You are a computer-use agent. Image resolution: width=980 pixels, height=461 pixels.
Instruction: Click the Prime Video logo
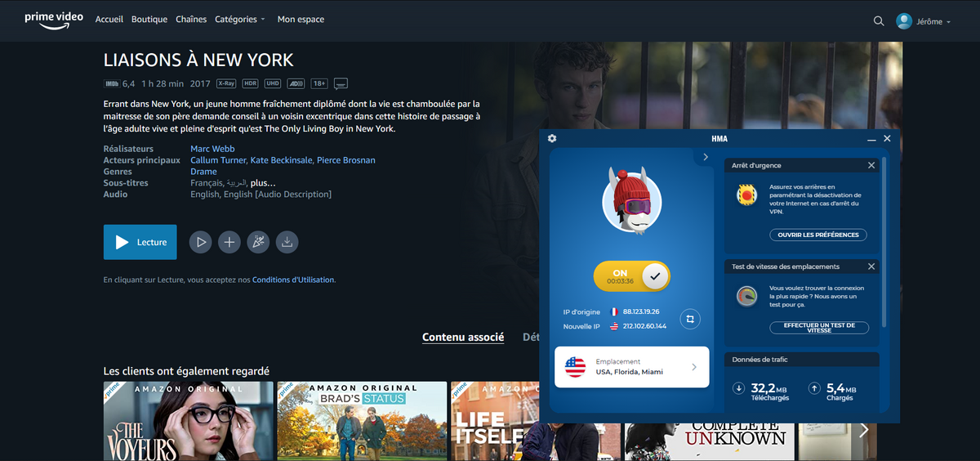click(x=54, y=20)
